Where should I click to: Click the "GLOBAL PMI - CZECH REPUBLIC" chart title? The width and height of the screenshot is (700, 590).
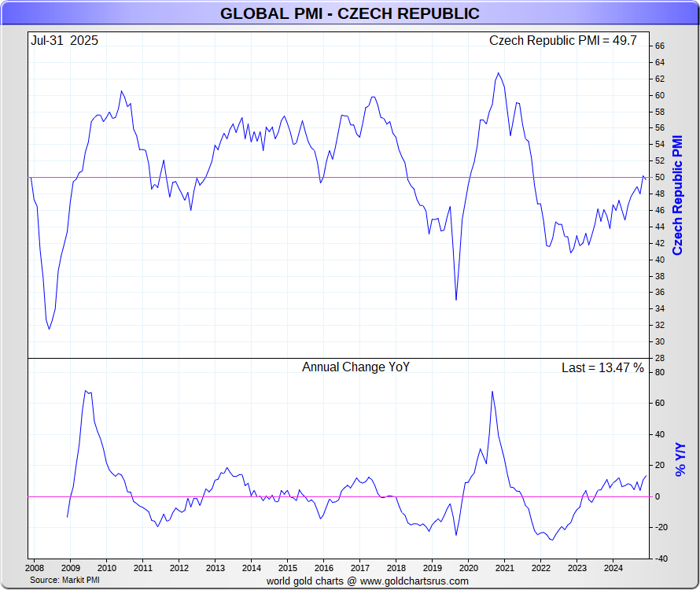[x=349, y=13]
